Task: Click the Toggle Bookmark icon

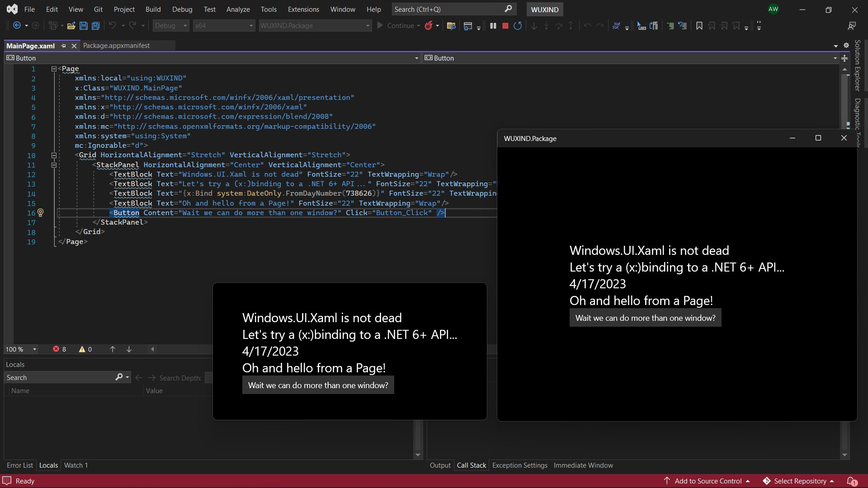Action: click(699, 26)
